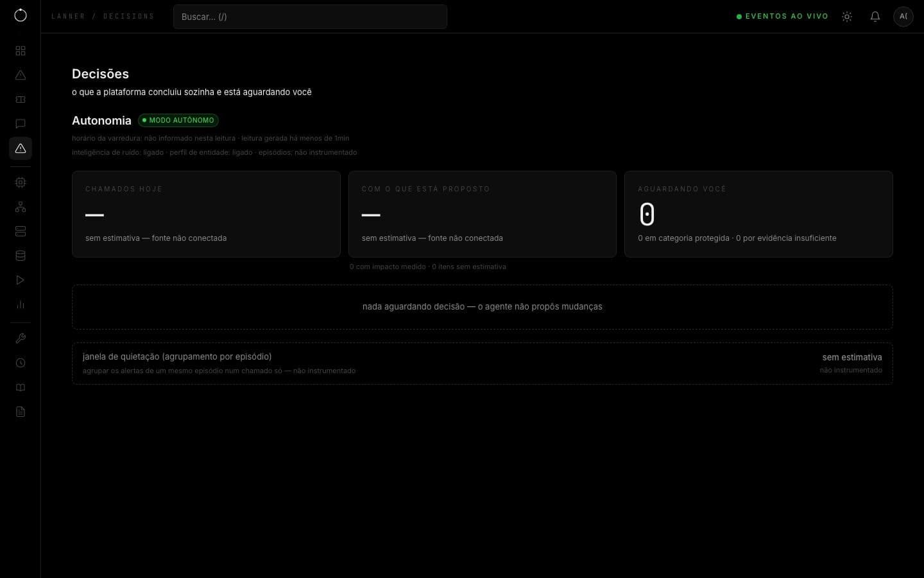The width and height of the screenshot is (924, 578).
Task: Open the network hierarchy sidebar icon
Action: click(21, 207)
